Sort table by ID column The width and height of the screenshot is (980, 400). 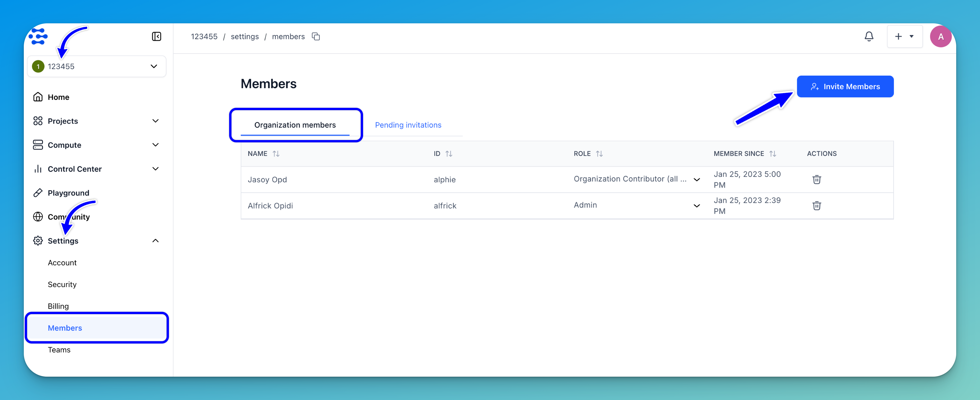click(x=448, y=154)
